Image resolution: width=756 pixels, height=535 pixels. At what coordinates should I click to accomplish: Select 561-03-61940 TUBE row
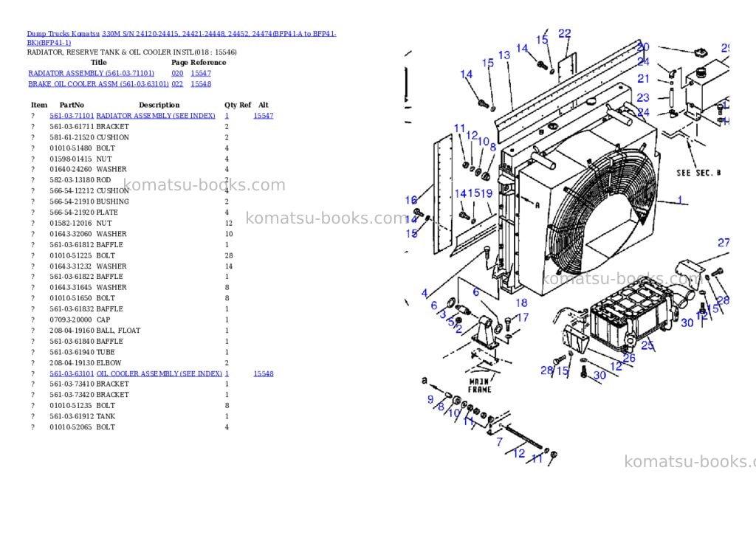130,352
